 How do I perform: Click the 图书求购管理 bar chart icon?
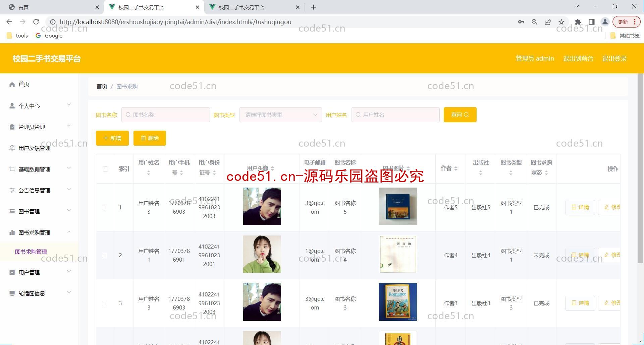[12, 232]
